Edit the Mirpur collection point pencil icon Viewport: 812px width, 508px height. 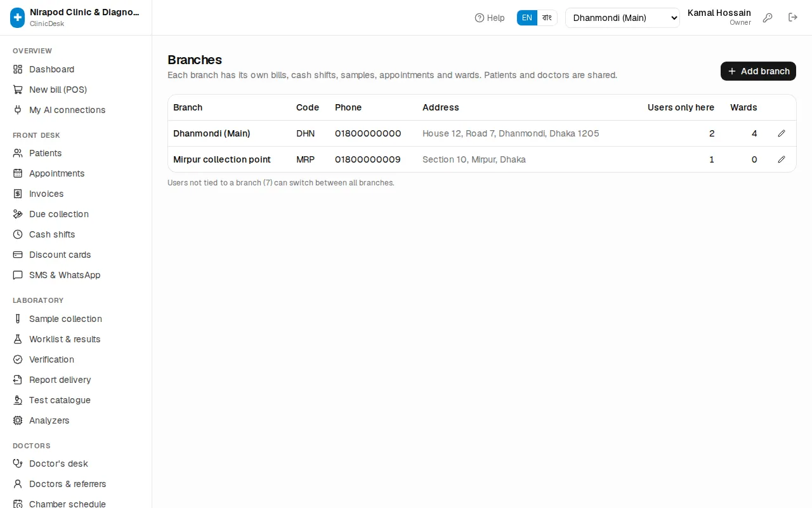782,159
